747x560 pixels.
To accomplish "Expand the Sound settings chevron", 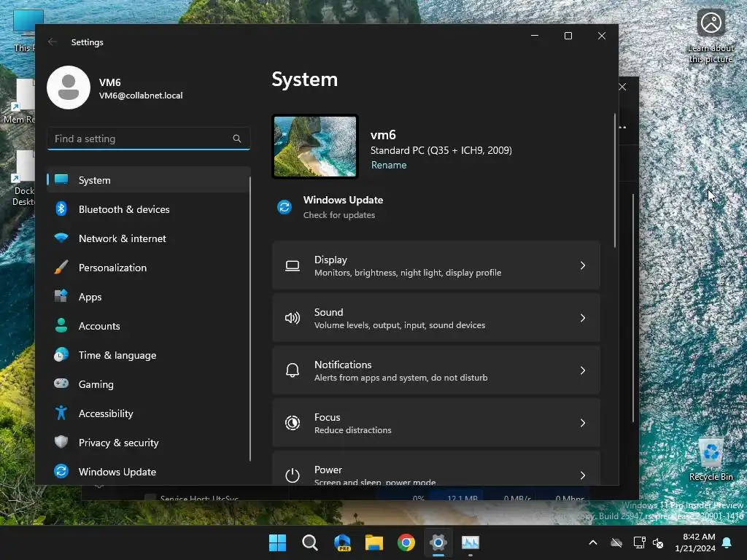I will click(x=583, y=318).
